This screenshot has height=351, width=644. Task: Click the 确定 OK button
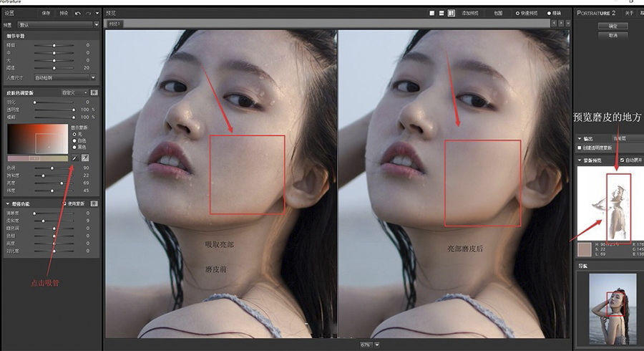[x=613, y=26]
